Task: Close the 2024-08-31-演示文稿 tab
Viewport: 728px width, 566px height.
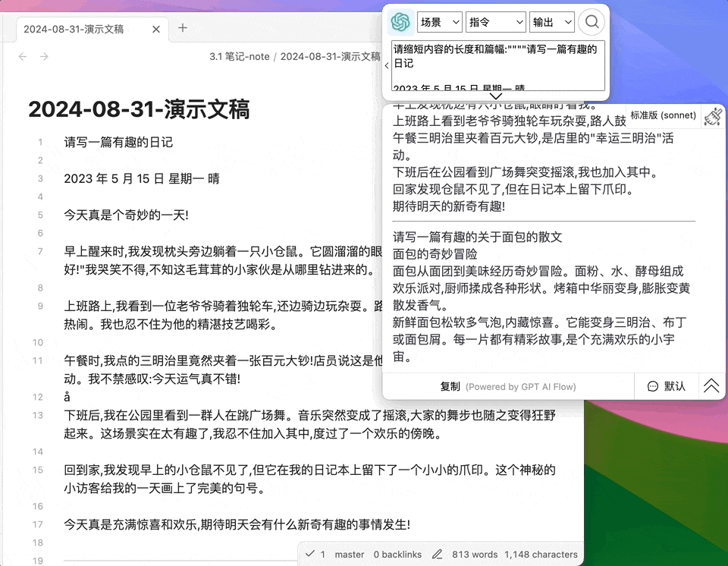Action: pos(156,30)
